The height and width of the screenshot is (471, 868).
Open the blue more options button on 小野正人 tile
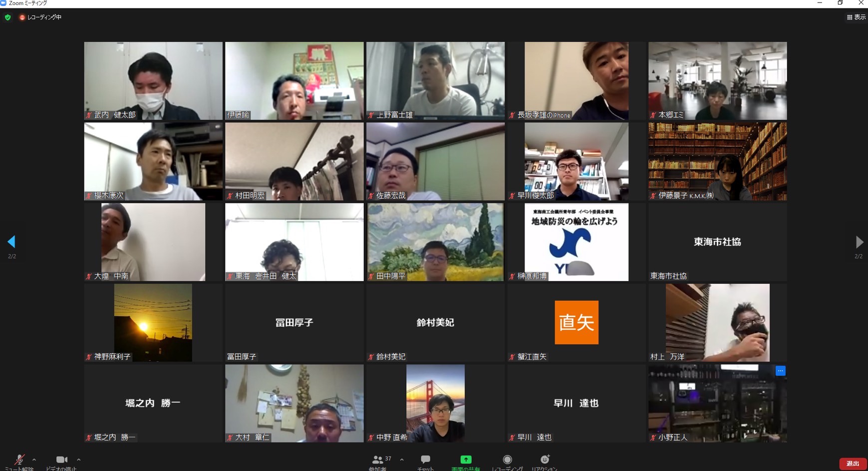pos(780,371)
